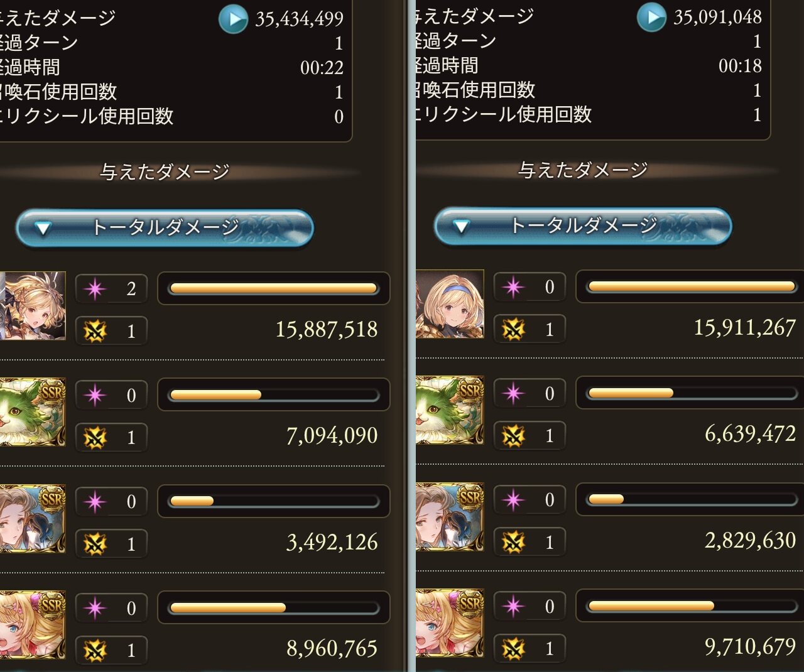Click green cat SSR portrait with 6,639,472

pos(450,410)
